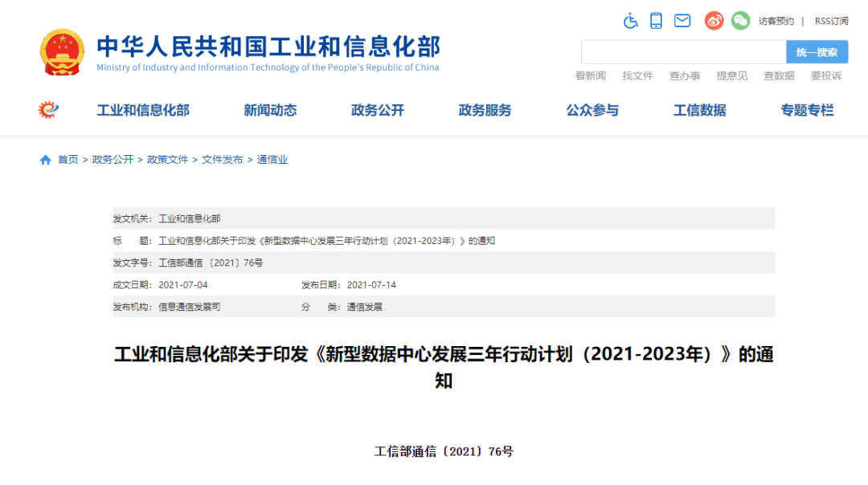868x485 pixels.
Task: Open the 专题专栏 navigation item
Action: (x=806, y=110)
